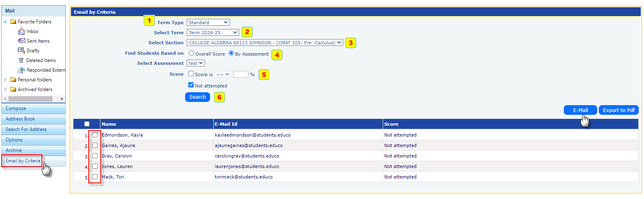Open the Responded External folder icon
The height and width of the screenshot is (199, 644).
tap(21, 70)
